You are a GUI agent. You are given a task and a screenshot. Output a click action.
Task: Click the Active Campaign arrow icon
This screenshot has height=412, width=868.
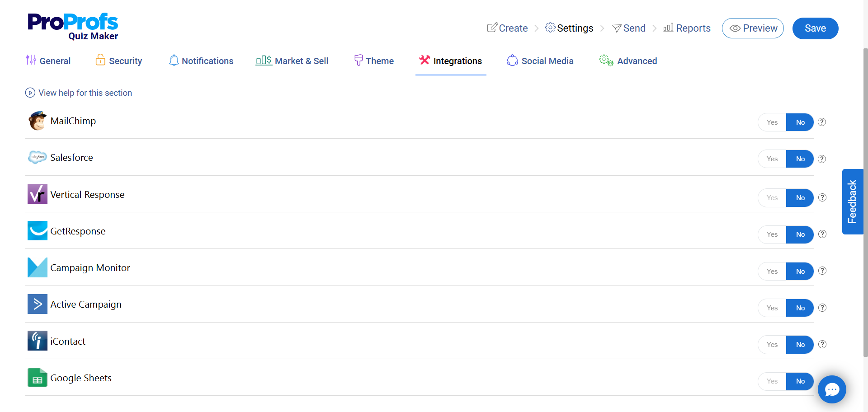[37, 304]
